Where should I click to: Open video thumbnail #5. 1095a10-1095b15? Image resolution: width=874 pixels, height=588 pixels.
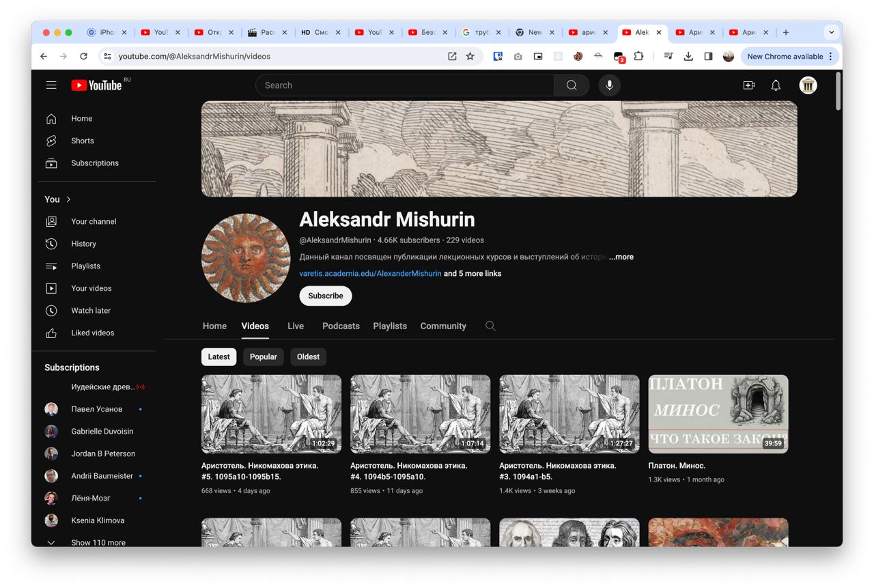tap(271, 414)
